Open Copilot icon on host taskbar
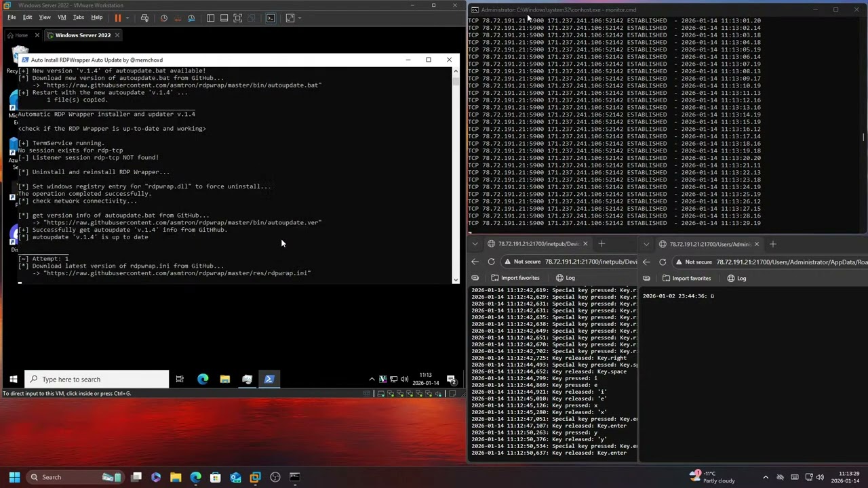The image size is (868, 488). point(156,477)
